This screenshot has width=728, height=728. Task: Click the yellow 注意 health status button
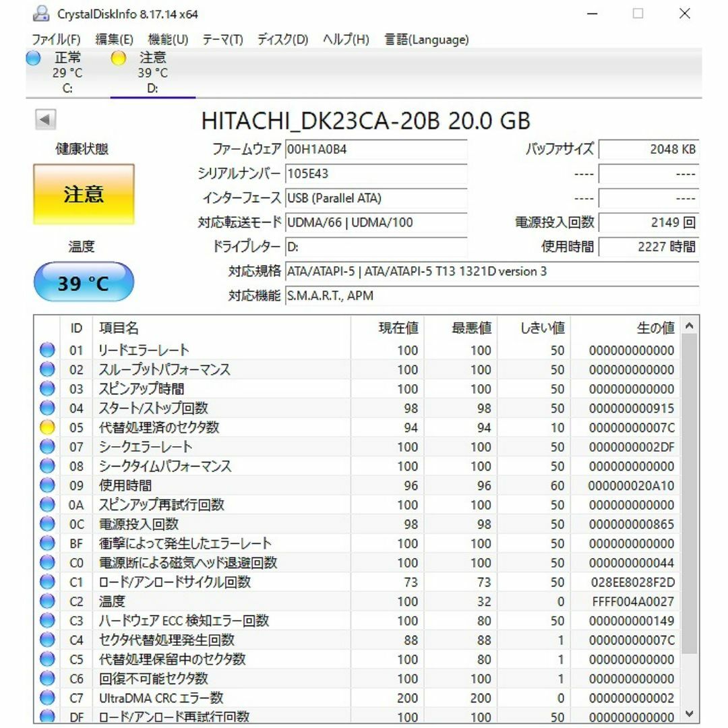[x=84, y=194]
